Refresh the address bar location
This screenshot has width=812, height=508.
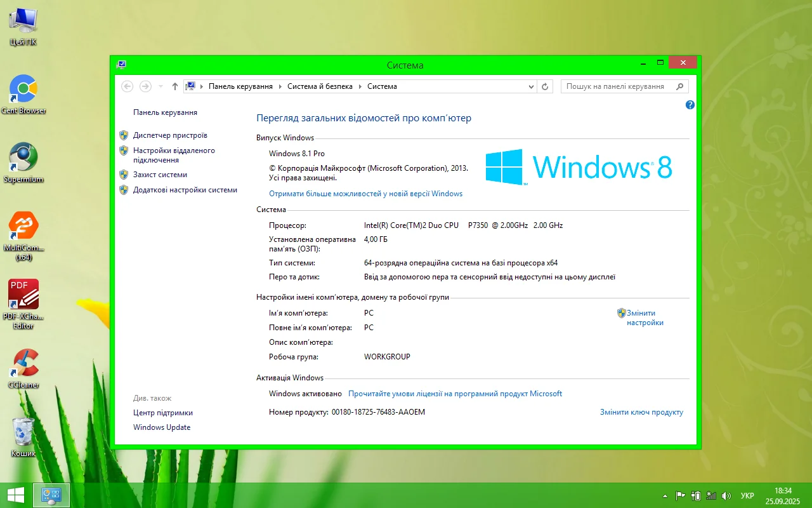[x=546, y=86]
